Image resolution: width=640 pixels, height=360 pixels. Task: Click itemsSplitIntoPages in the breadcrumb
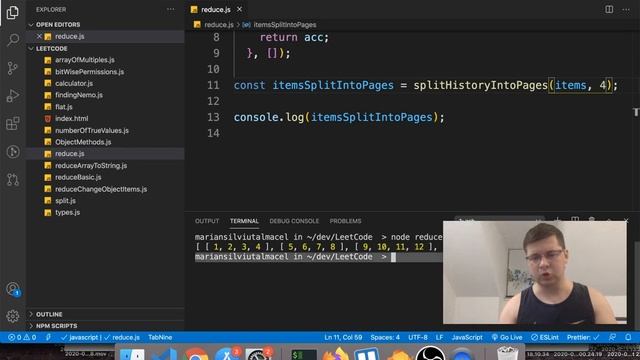coord(284,25)
